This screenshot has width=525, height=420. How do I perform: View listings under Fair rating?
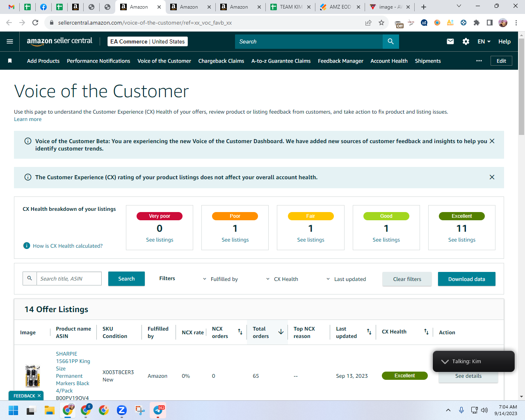tap(310, 240)
